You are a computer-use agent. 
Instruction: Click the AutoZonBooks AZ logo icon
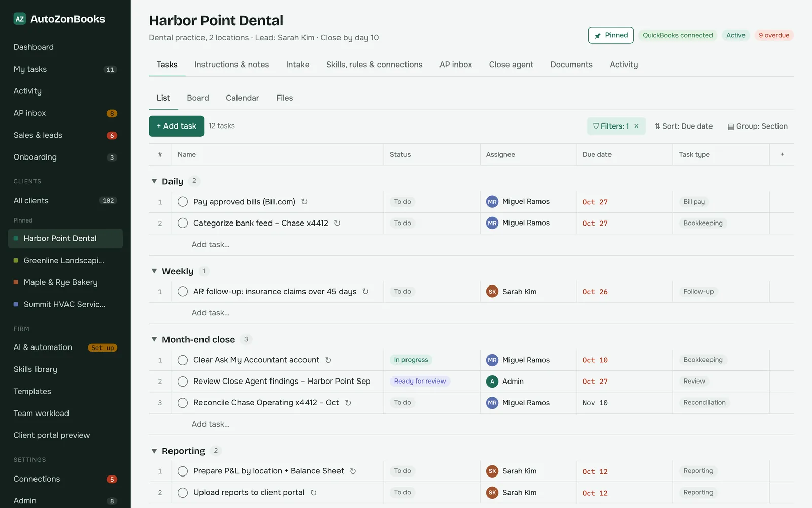[19, 19]
